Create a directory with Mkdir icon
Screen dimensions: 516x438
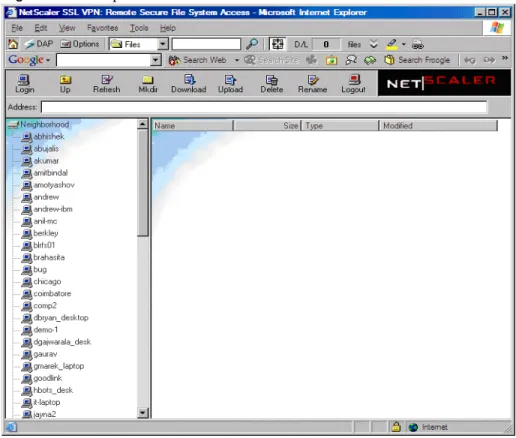click(x=148, y=84)
